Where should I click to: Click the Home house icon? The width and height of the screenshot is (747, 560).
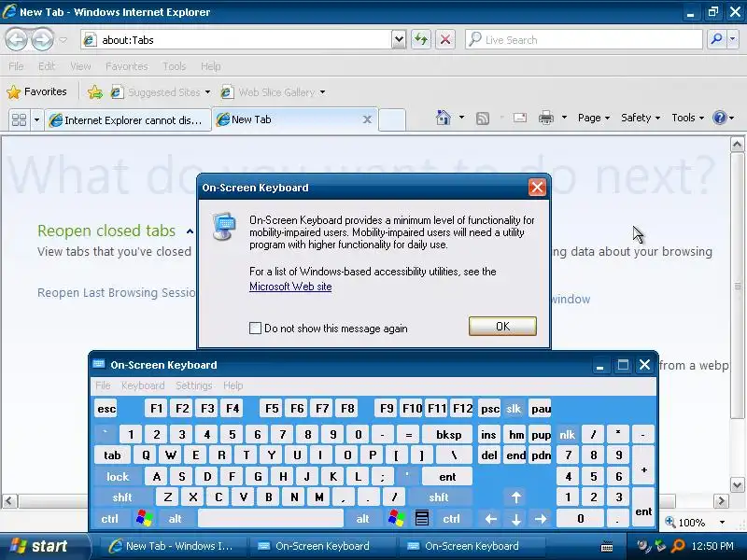pos(443,118)
